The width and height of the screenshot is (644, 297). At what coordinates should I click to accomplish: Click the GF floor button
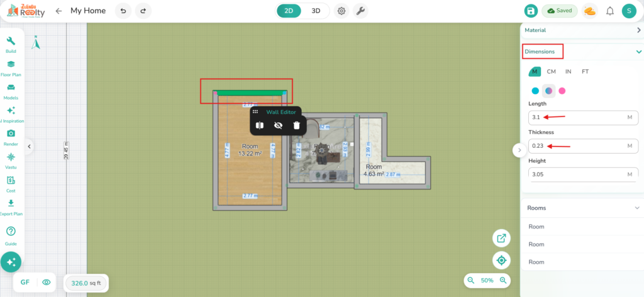[25, 283]
